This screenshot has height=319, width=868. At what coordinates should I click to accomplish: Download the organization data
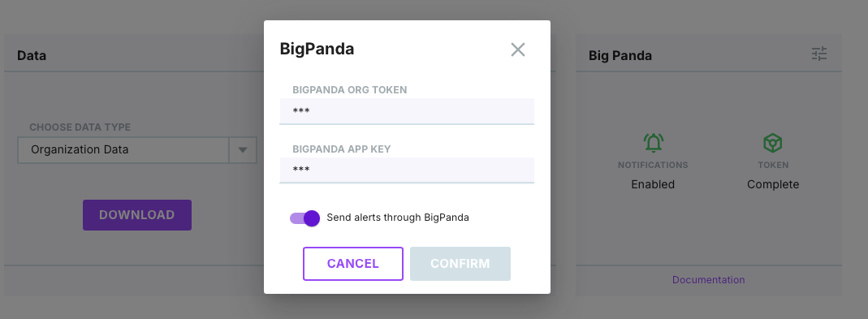point(137,215)
